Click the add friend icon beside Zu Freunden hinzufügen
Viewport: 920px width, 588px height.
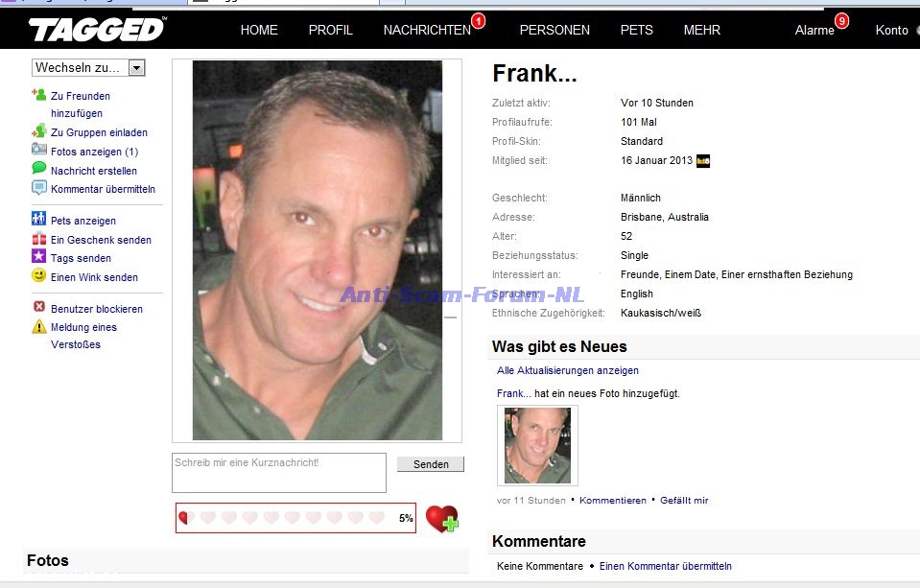[38, 94]
